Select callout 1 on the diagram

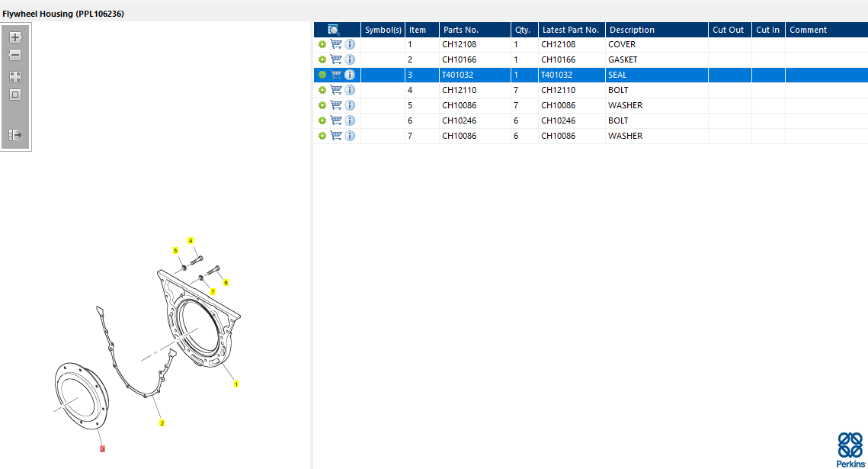(236, 384)
